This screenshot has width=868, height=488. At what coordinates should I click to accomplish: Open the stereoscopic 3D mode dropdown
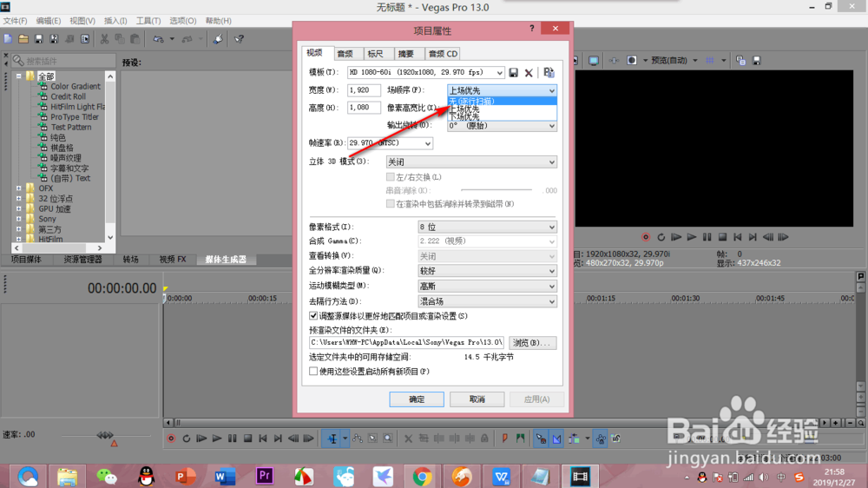(471, 162)
